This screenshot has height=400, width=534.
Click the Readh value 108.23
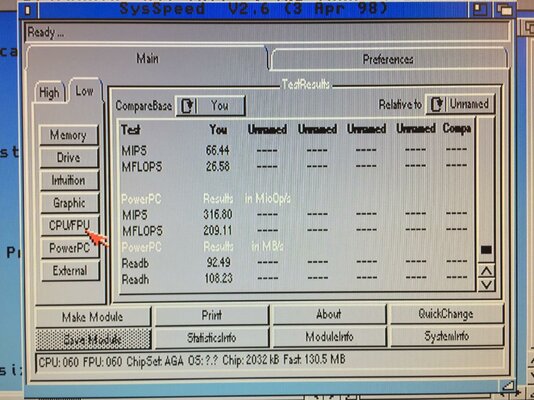pyautogui.click(x=218, y=278)
